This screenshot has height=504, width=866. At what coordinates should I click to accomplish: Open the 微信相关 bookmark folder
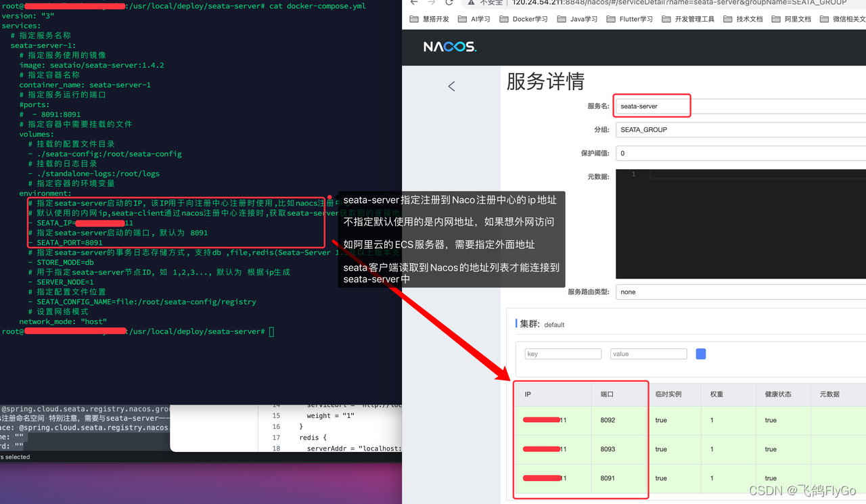click(x=843, y=19)
